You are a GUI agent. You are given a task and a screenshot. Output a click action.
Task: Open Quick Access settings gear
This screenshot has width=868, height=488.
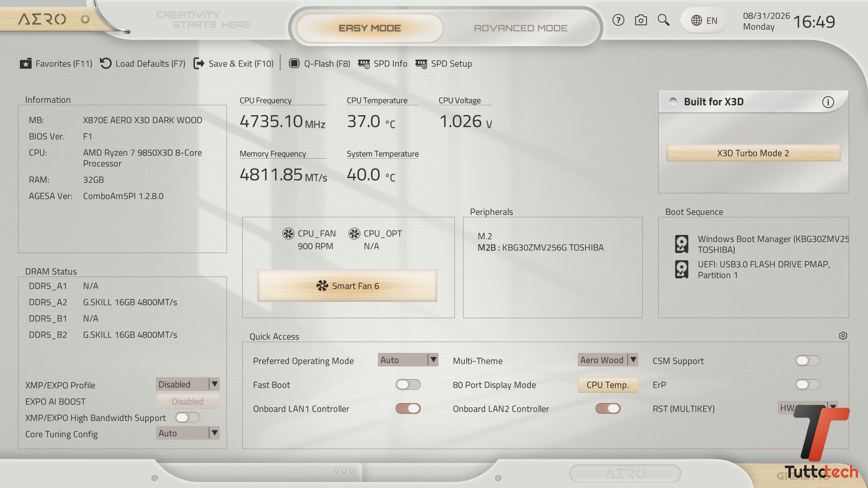[843, 336]
